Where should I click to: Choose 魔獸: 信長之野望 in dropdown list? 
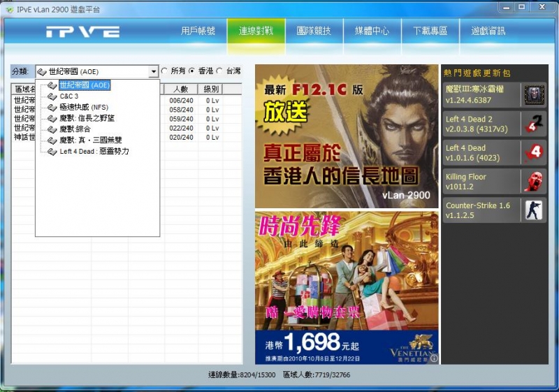[x=87, y=118]
